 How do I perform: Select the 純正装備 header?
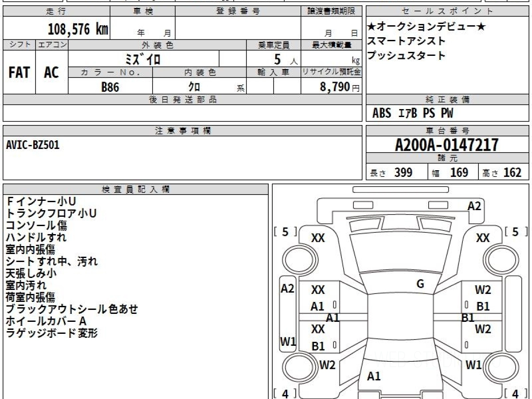(447, 100)
